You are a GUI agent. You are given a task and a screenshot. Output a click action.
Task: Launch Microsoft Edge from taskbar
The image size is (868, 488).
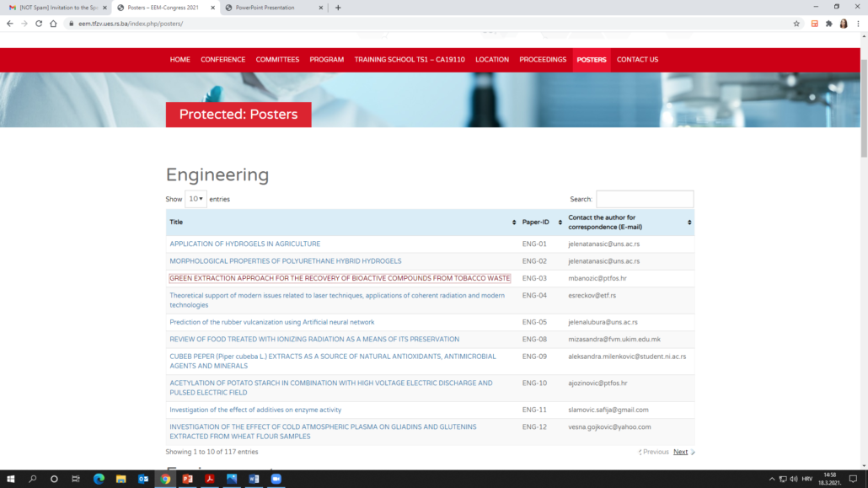click(x=99, y=479)
